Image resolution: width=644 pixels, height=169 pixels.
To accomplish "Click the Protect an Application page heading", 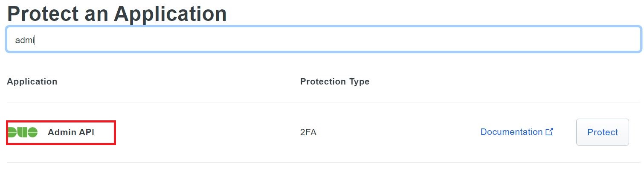I will point(117,13).
